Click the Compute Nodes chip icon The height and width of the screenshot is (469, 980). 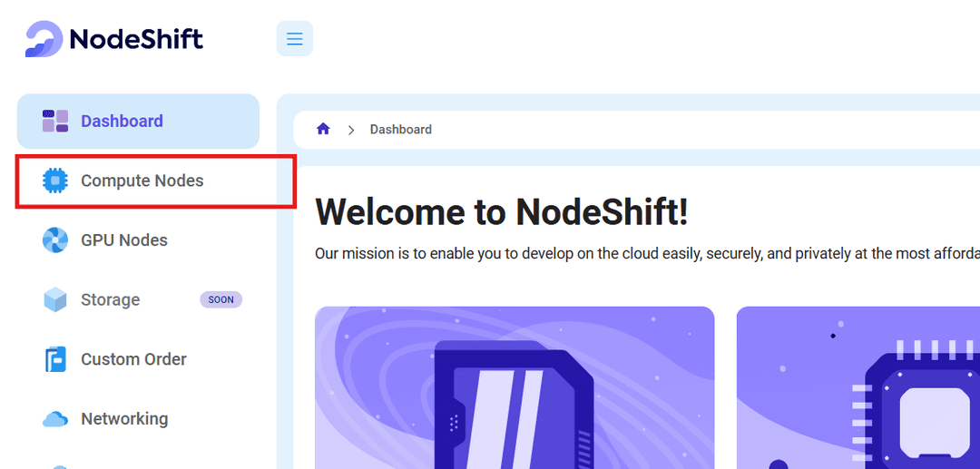55,181
